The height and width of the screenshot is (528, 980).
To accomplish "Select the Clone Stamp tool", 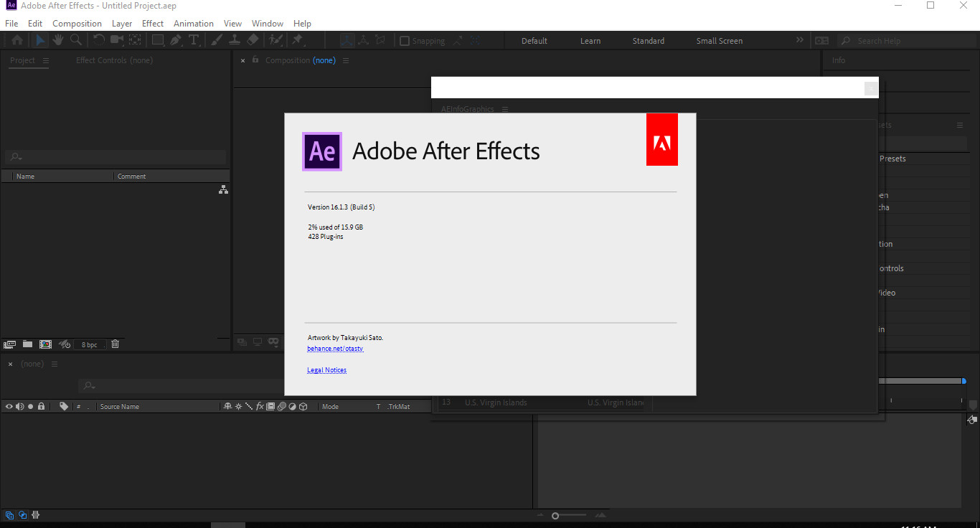I will click(235, 40).
